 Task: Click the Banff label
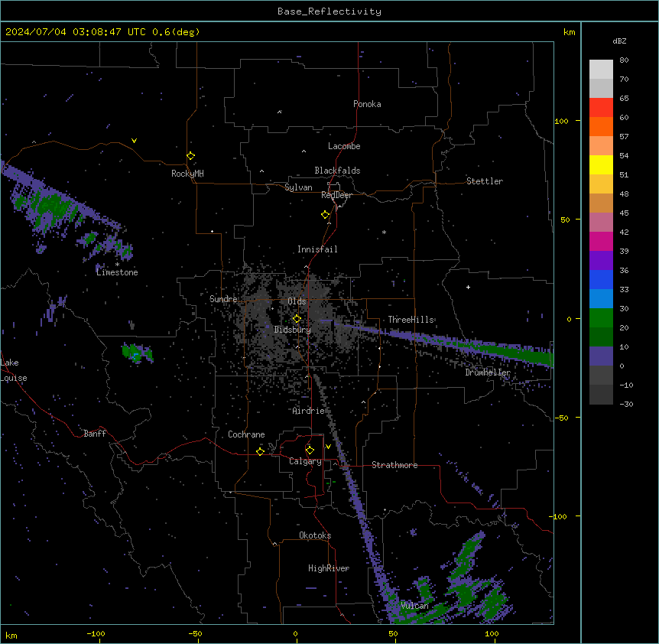coord(95,434)
